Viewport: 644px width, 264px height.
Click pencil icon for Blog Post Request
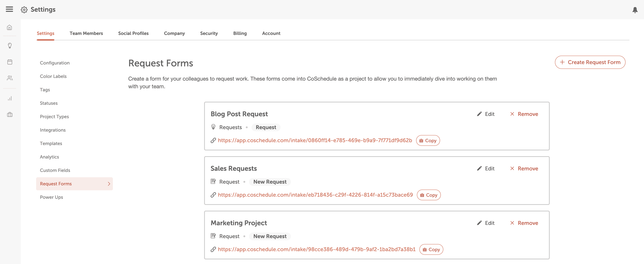coord(479,114)
